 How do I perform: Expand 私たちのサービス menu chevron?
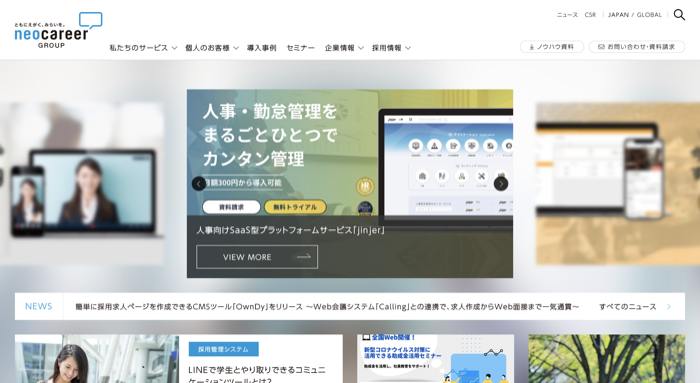click(x=175, y=48)
